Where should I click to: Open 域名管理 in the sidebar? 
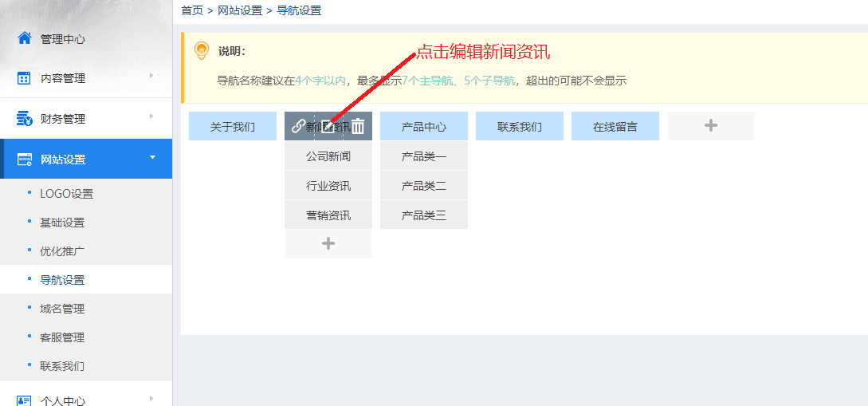(x=62, y=309)
